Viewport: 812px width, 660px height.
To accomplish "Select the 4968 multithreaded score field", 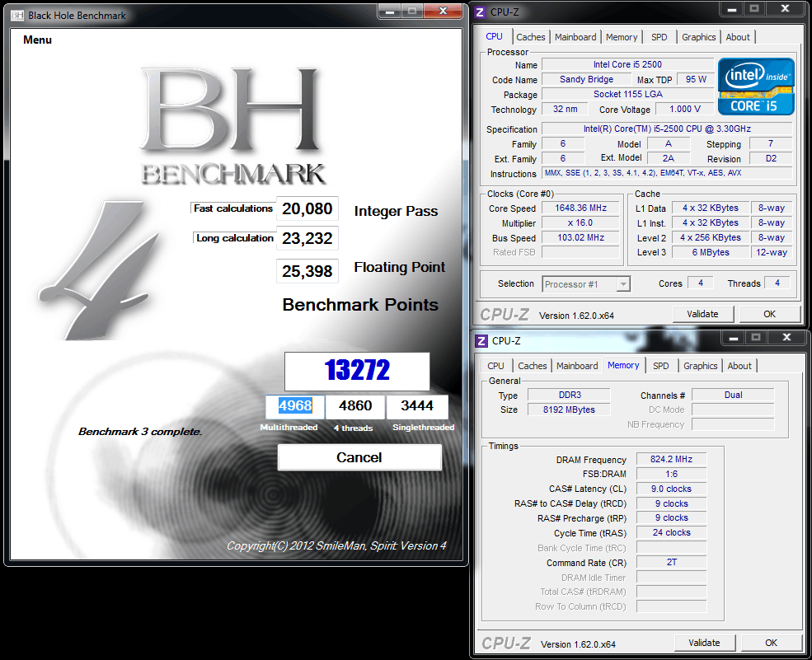I will point(295,406).
